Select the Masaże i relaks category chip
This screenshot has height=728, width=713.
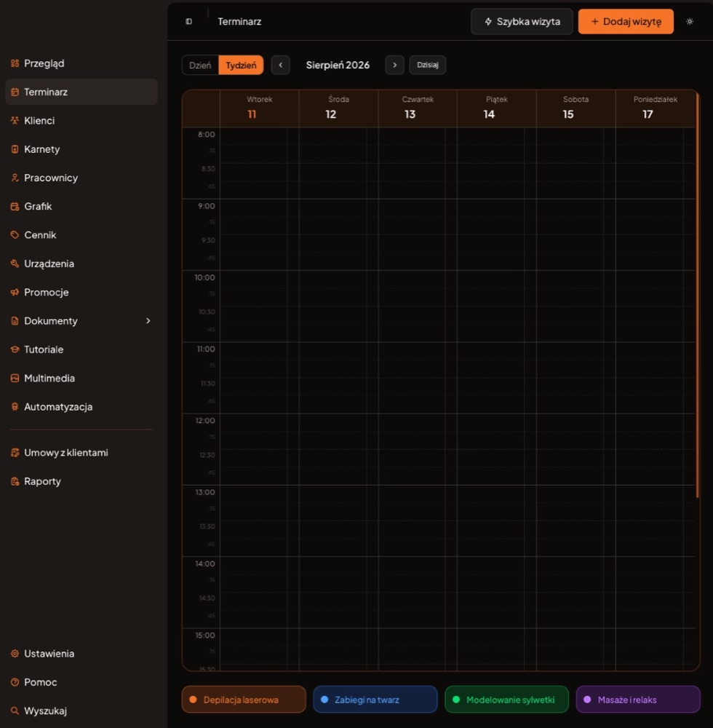(x=638, y=700)
